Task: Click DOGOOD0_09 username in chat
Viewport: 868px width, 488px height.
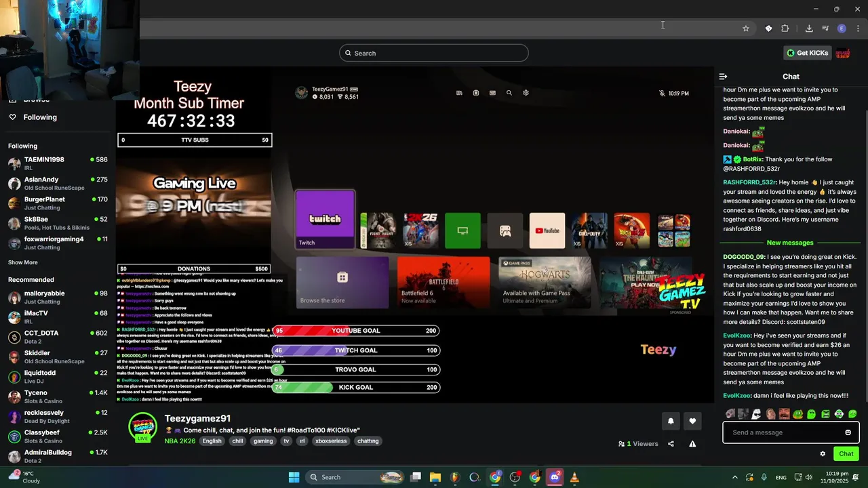Action: click(744, 257)
